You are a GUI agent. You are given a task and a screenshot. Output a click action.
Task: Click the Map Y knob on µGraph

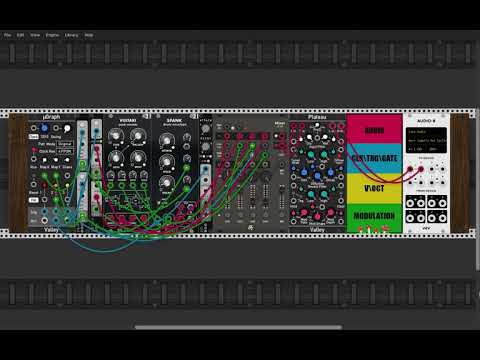56,160
